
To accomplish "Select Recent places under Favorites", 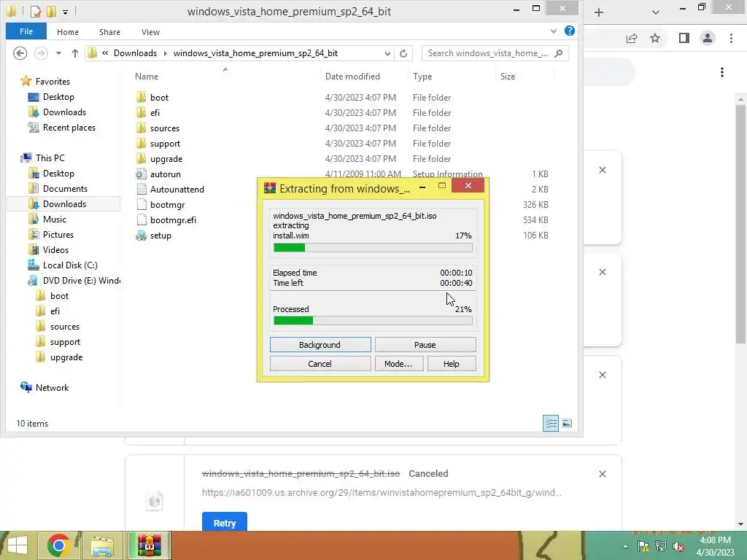I will (69, 128).
